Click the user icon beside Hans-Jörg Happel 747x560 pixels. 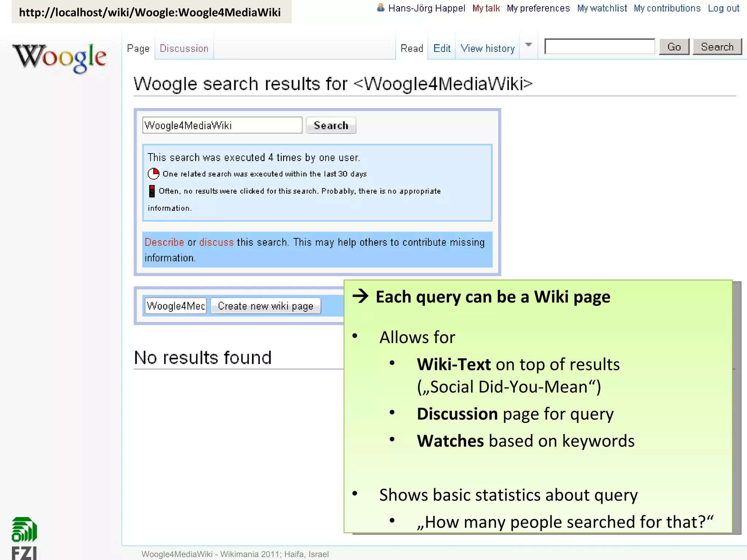click(x=380, y=8)
